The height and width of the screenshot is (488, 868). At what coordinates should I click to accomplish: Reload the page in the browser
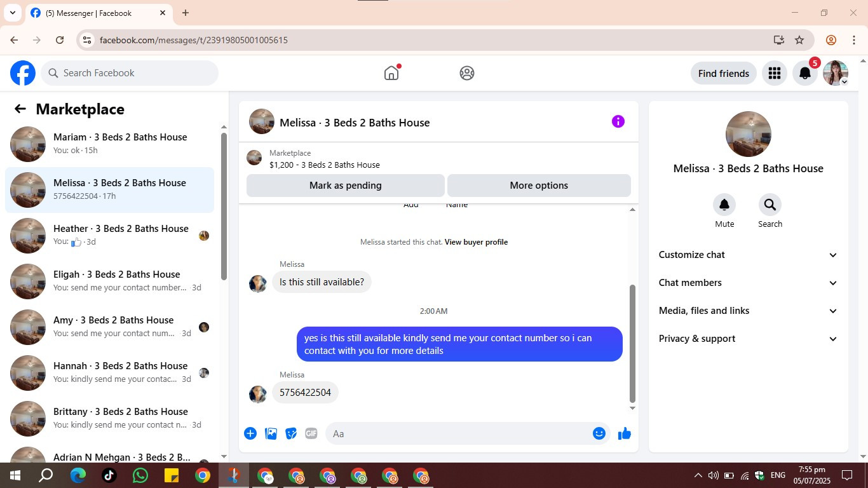point(60,40)
